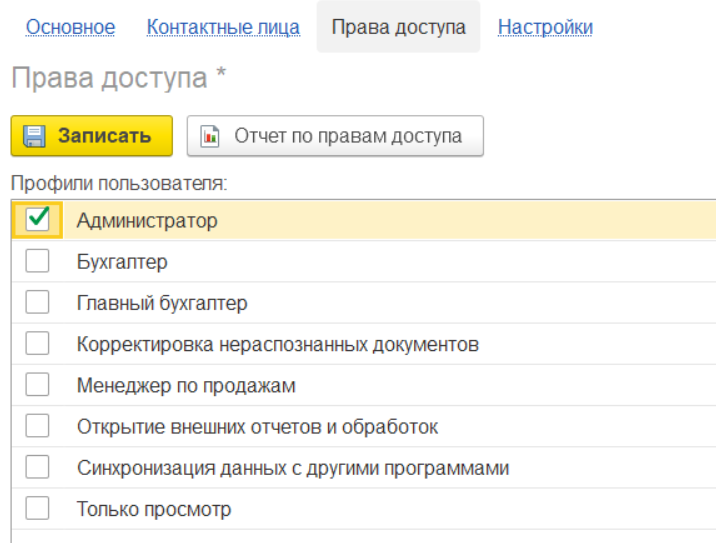
Task: Uncheck the Администратор profile checkbox
Action: [37, 220]
